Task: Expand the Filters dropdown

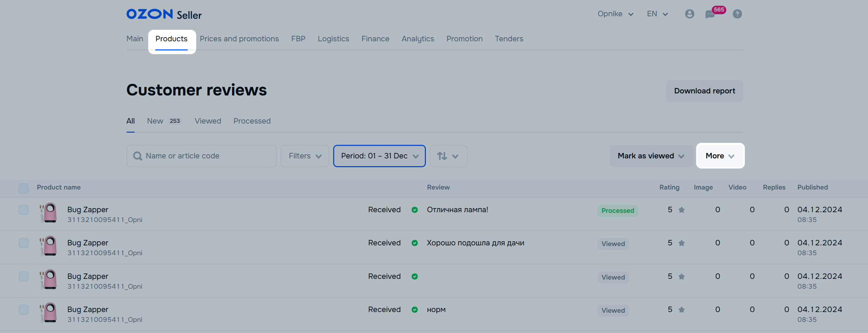Action: click(304, 156)
